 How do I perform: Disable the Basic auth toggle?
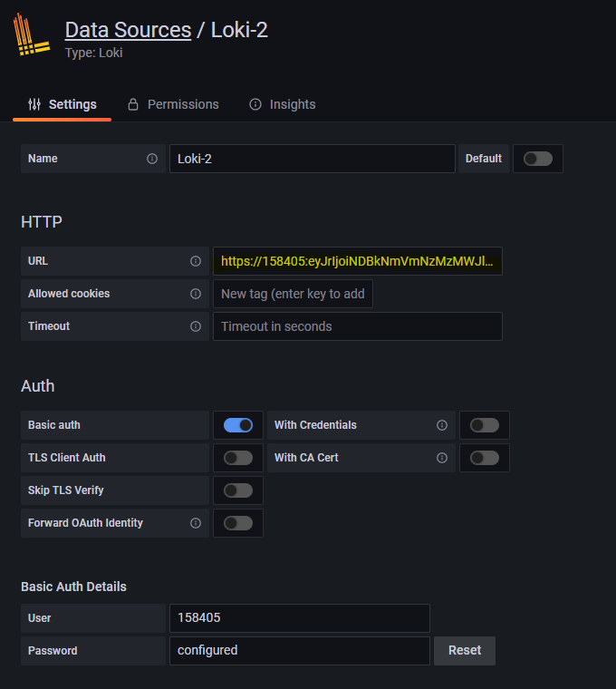pyautogui.click(x=238, y=425)
